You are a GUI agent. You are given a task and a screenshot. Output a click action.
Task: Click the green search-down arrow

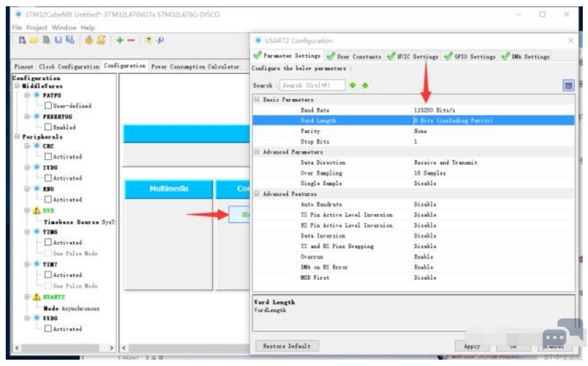353,86
